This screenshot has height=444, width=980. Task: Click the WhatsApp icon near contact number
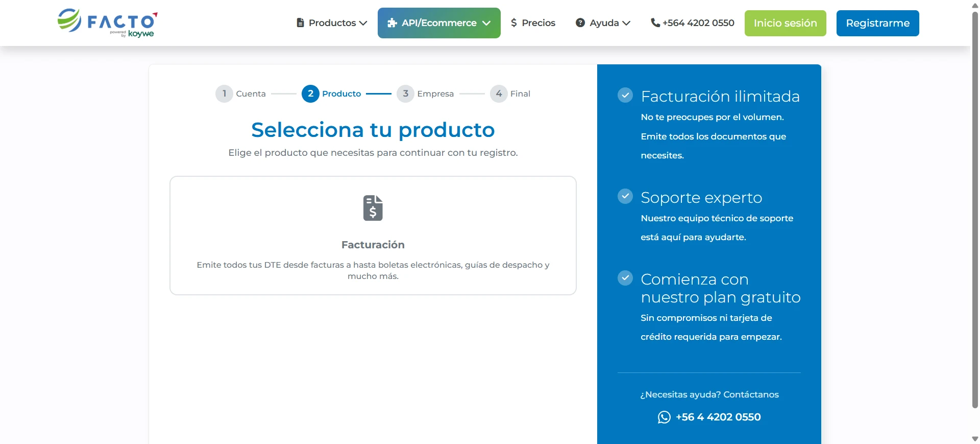(x=664, y=417)
